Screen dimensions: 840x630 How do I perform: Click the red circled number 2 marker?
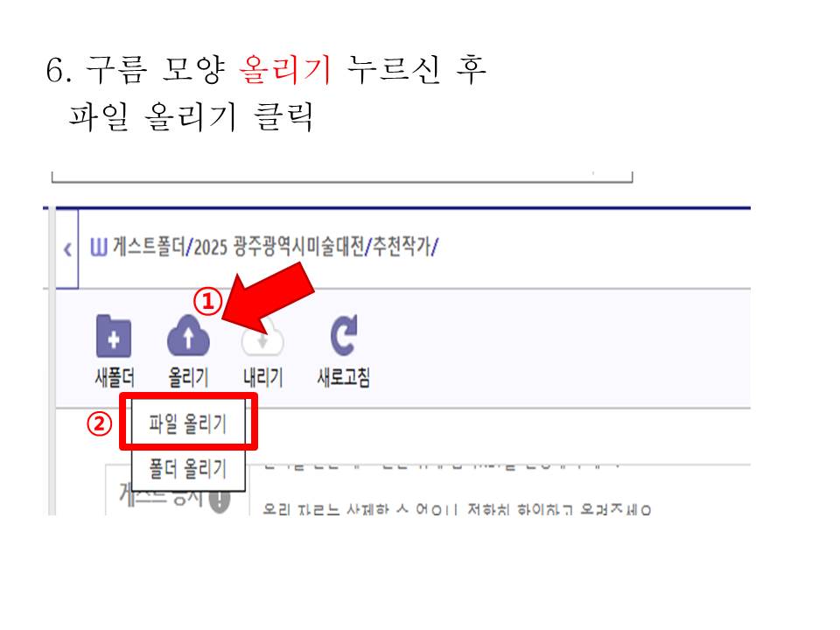(x=100, y=424)
